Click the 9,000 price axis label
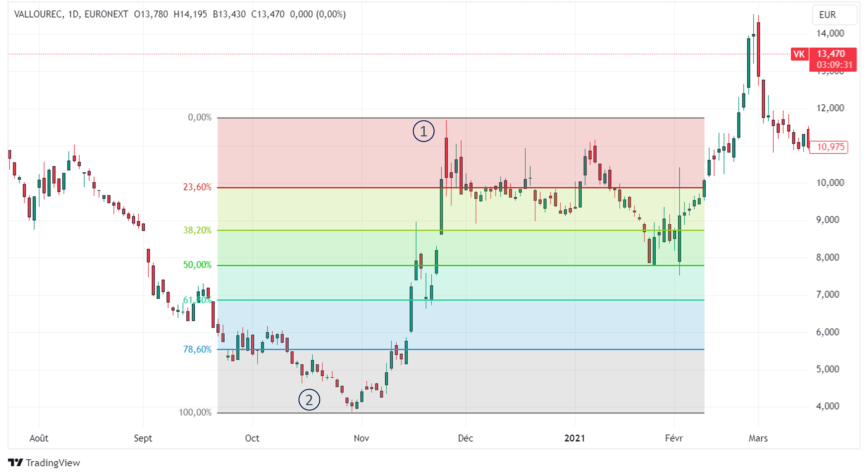Screen dimensions: 868x476 point(828,220)
